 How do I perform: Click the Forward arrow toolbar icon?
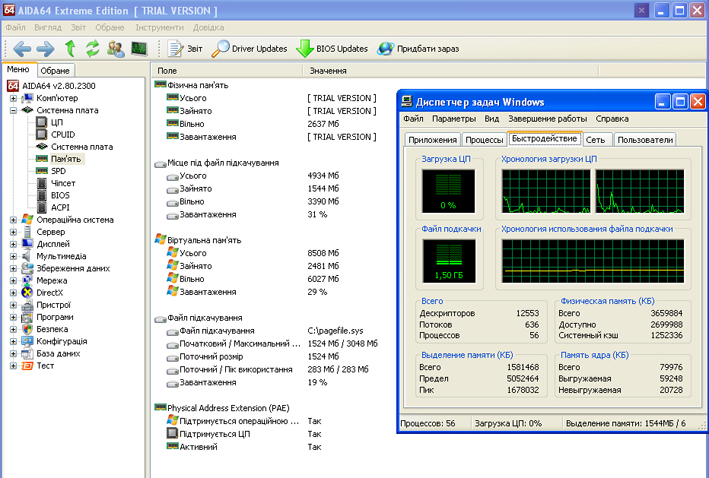[45, 49]
